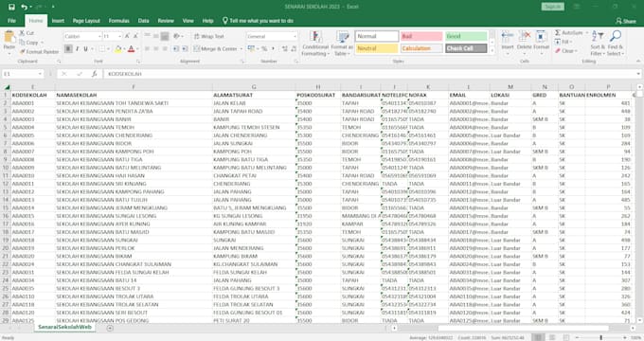Click the Increase Font Size icon
This screenshot has height=341, width=644.
pos(127,36)
